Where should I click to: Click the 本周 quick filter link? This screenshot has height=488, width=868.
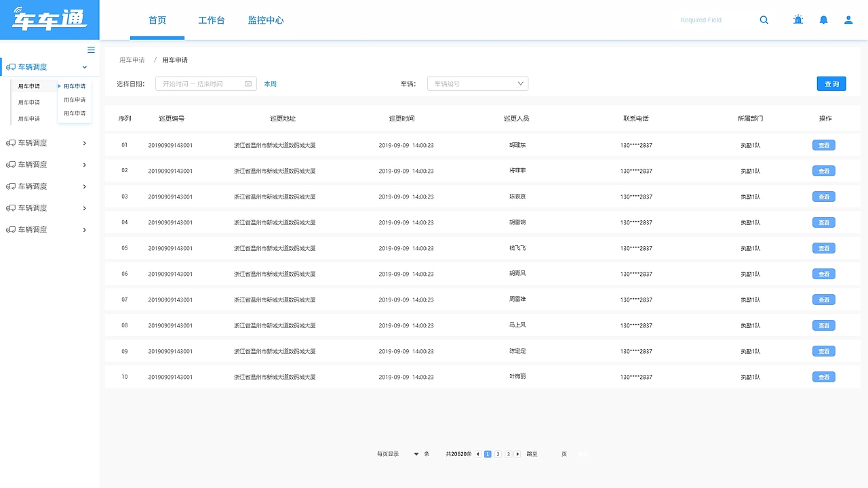pyautogui.click(x=270, y=83)
